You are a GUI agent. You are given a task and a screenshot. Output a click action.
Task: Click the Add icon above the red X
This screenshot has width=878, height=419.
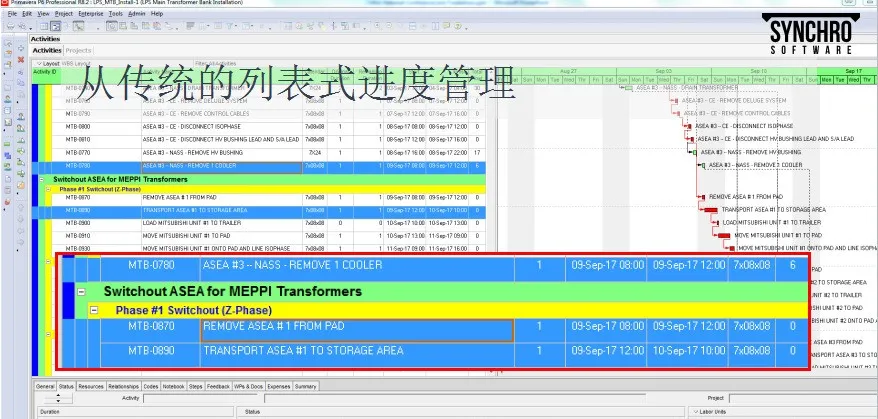pyautogui.click(x=21, y=48)
